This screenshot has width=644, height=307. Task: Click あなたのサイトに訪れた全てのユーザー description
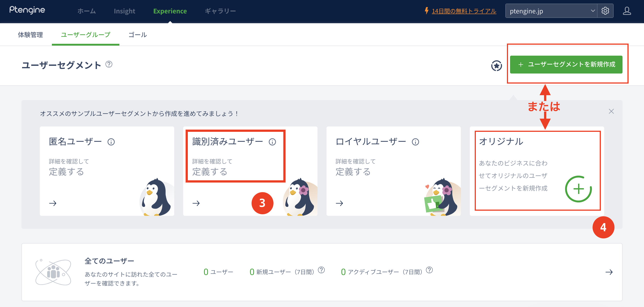point(131,279)
